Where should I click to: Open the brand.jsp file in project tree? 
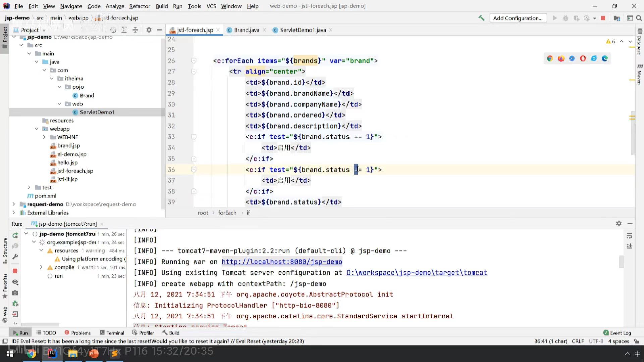pyautogui.click(x=68, y=145)
